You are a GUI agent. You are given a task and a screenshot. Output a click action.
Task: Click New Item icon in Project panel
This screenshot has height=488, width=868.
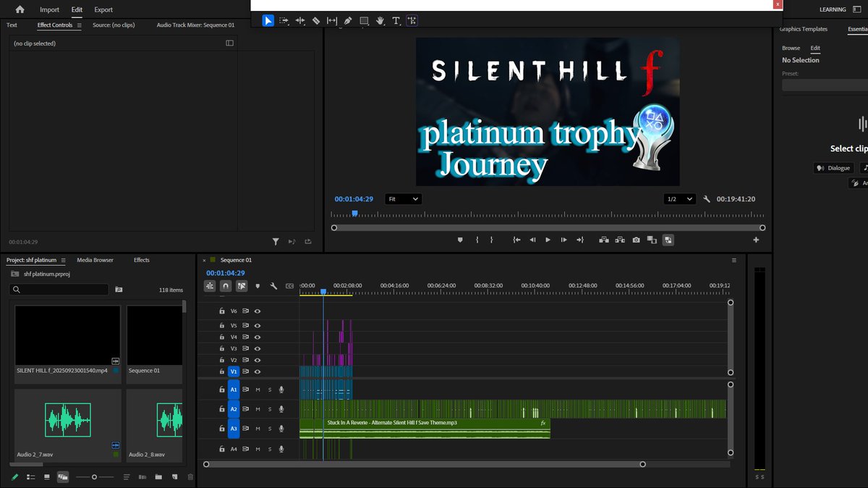174,477
